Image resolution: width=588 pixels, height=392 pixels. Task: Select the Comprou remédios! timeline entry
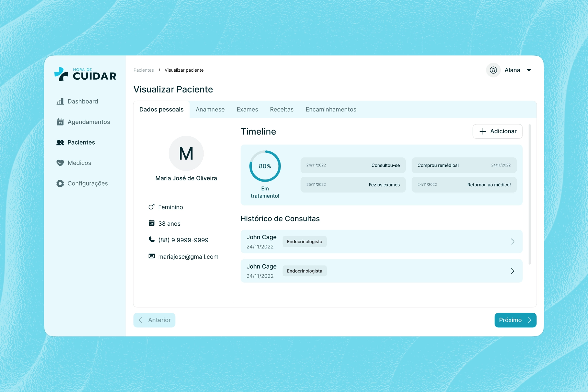(x=464, y=165)
